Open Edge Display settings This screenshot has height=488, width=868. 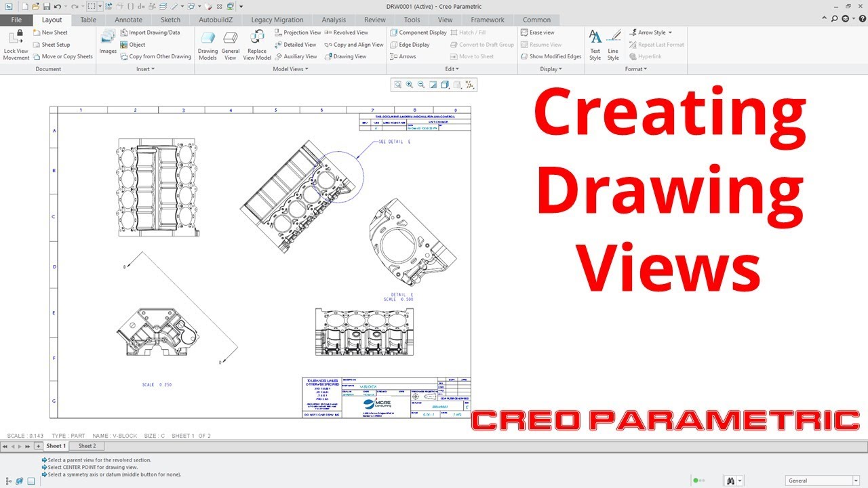[410, 45]
